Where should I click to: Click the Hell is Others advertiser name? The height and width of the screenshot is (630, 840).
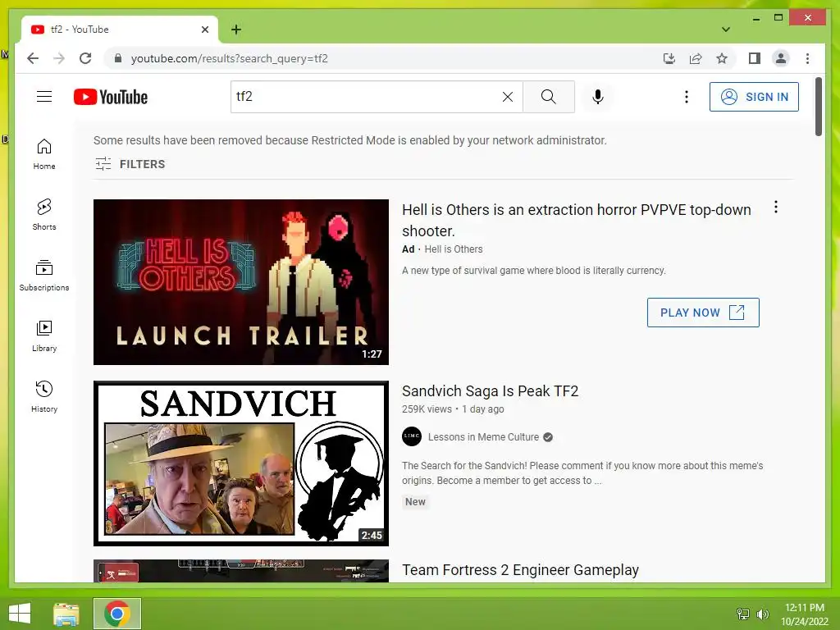(453, 249)
